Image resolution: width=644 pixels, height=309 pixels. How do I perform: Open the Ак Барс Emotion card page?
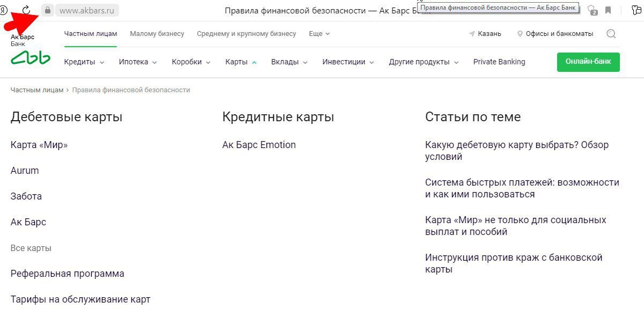tap(259, 144)
